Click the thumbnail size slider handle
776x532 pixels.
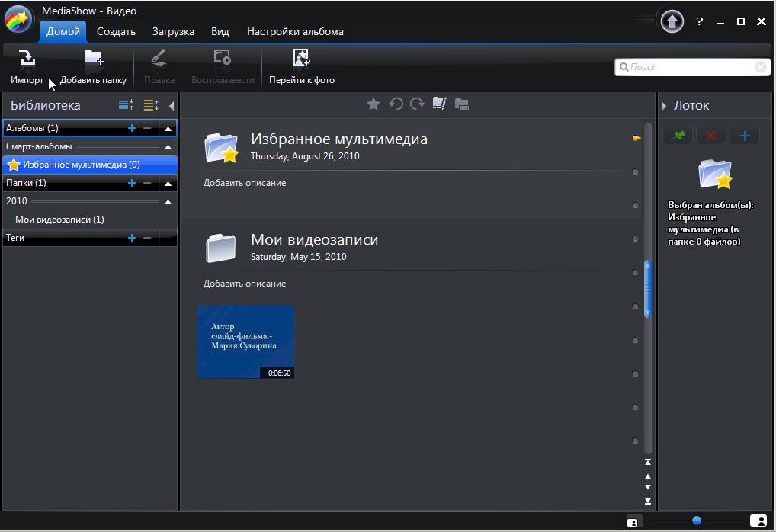pyautogui.click(x=696, y=521)
